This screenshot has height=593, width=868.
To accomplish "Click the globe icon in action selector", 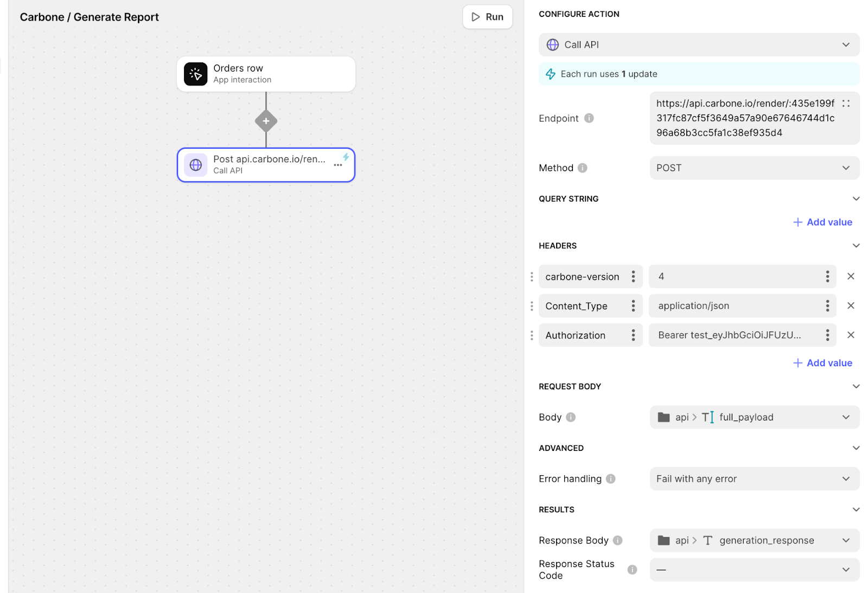I will click(552, 44).
